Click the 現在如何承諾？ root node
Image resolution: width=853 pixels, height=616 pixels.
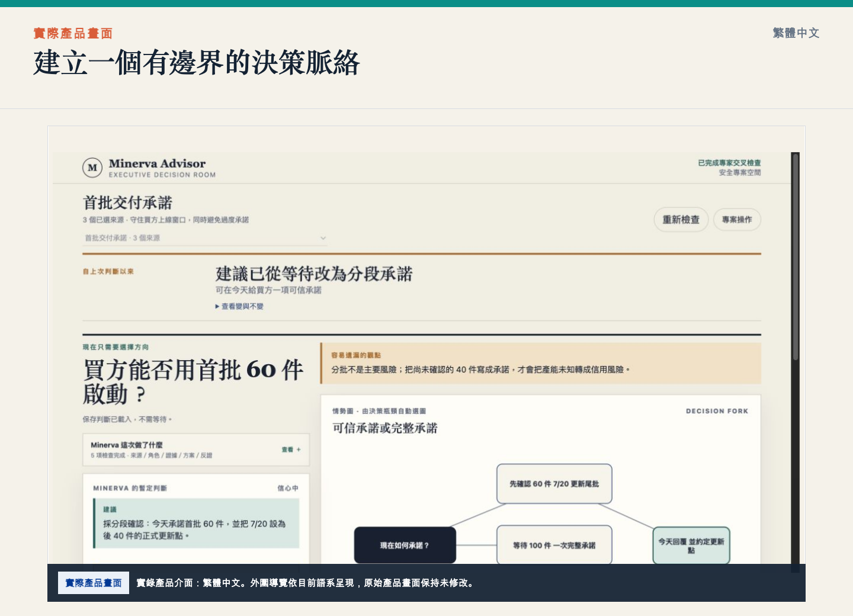(405, 546)
